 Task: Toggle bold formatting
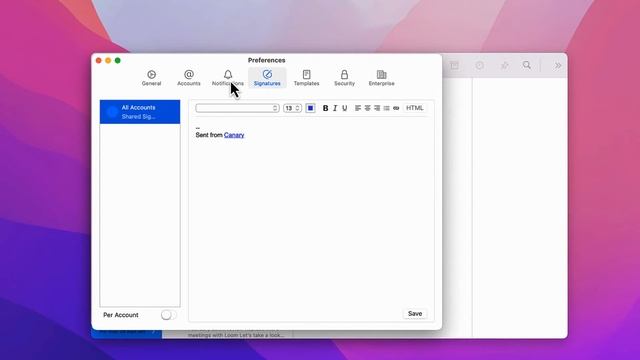coord(325,108)
